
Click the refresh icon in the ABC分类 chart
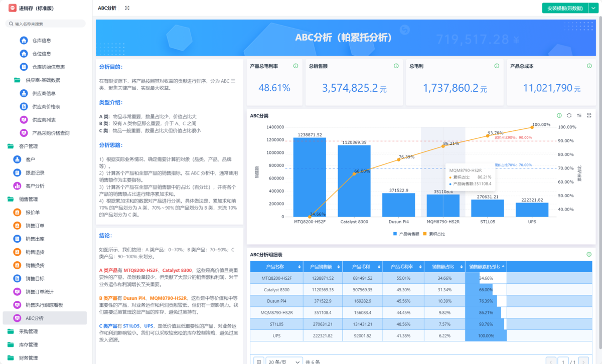(569, 115)
